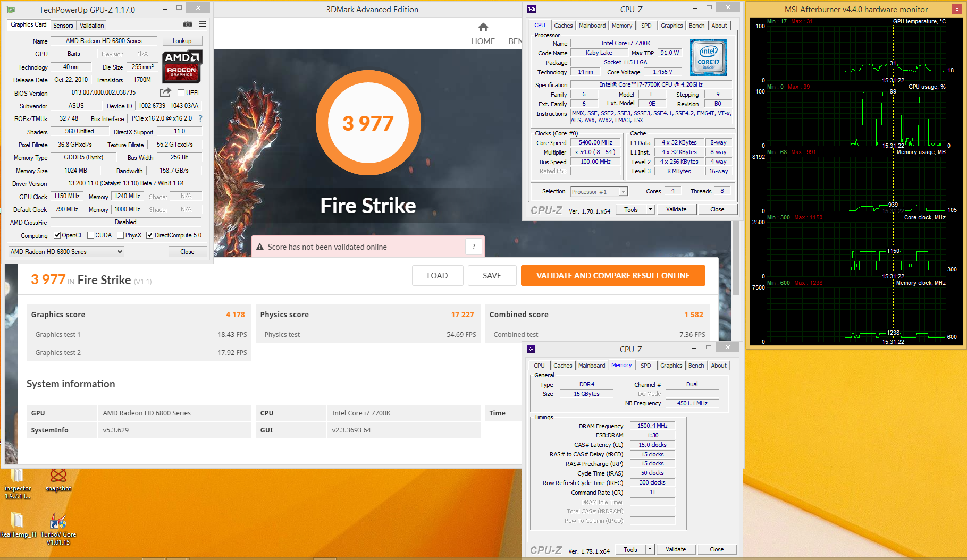This screenshot has height=560, width=967.
Task: Click the upper CPU-Z window title icon
Action: [x=532, y=9]
